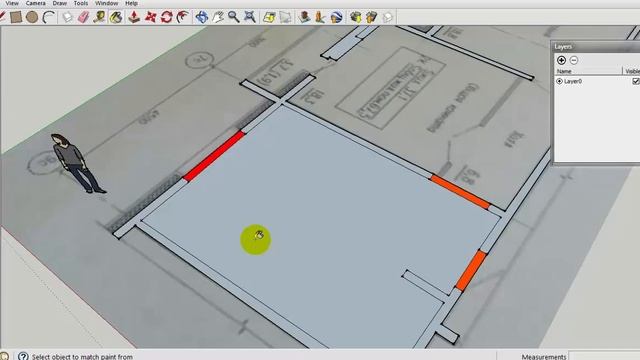640x360 pixels.
Task: Select the Circle drawing tool
Action: pos(32,17)
